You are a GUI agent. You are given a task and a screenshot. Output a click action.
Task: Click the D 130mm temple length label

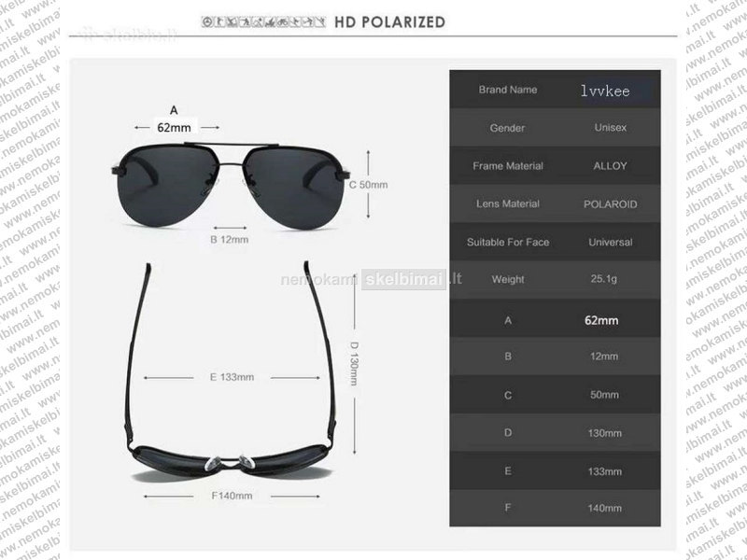[x=354, y=363]
